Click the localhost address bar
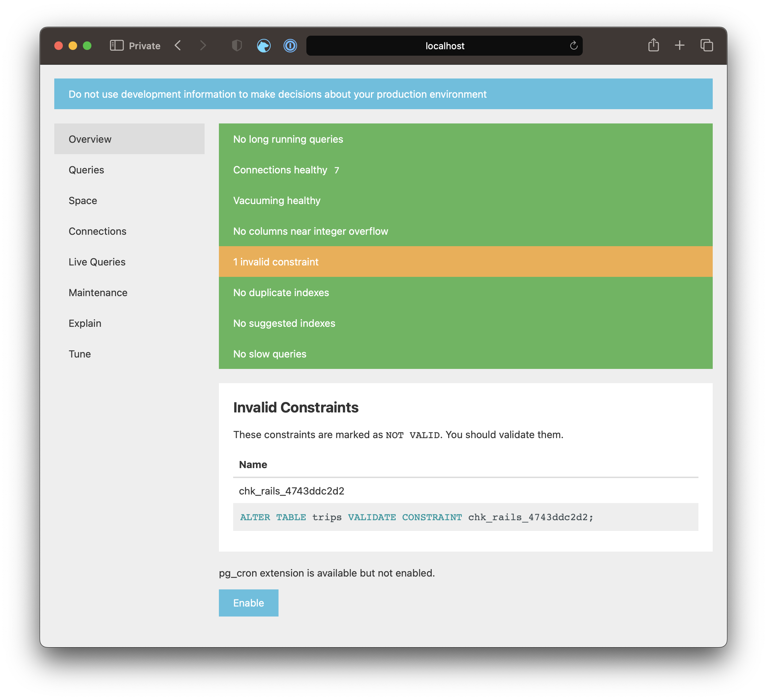This screenshot has height=700, width=767. click(444, 46)
